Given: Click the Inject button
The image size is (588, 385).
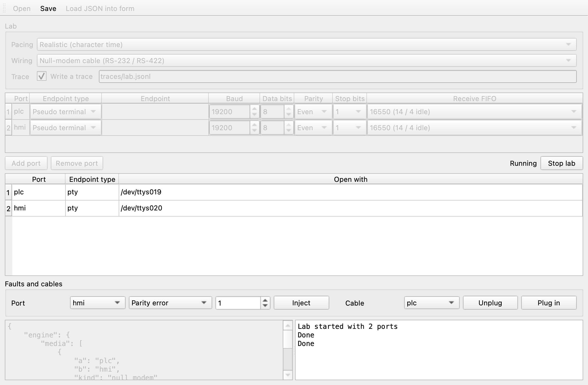Looking at the screenshot, I should pyautogui.click(x=301, y=303).
